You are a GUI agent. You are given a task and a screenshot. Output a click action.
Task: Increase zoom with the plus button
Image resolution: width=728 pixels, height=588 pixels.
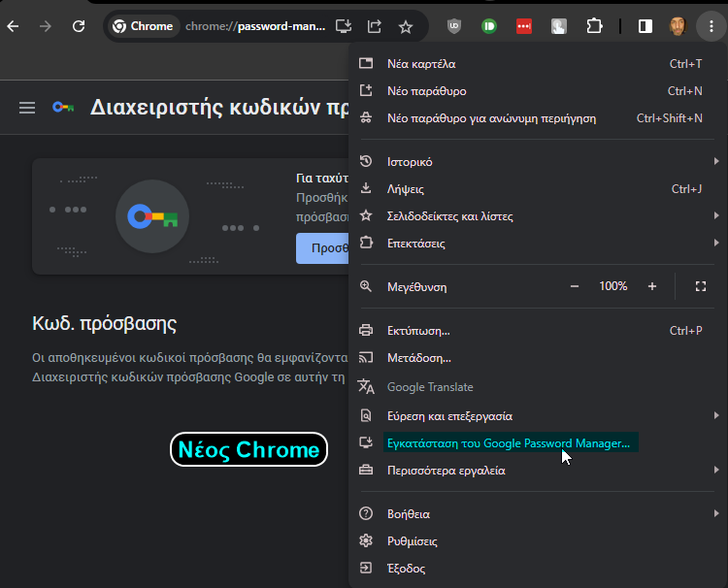point(652,286)
